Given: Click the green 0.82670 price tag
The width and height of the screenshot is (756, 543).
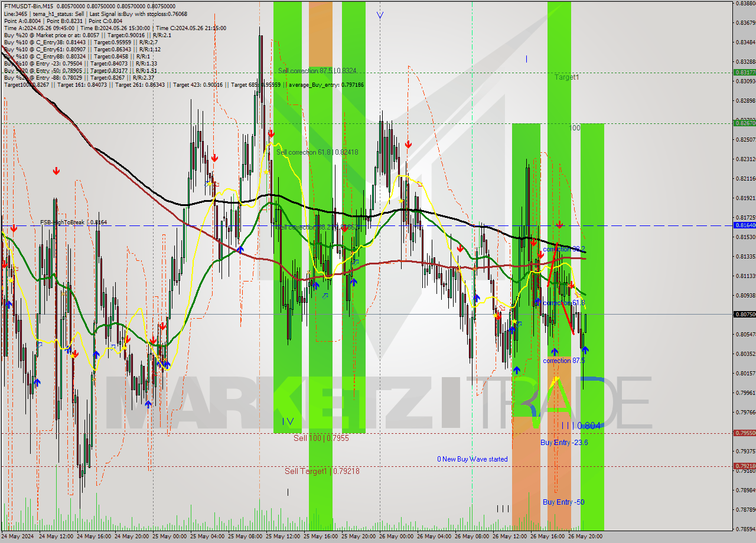Looking at the screenshot, I should tap(745, 123).
